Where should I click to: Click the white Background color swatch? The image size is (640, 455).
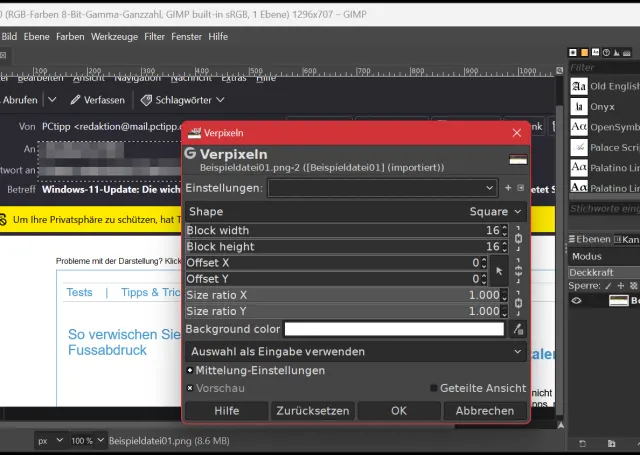coord(394,329)
